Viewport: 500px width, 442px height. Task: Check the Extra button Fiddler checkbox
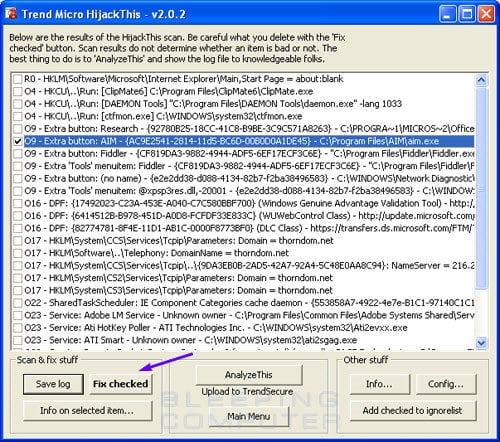point(18,154)
